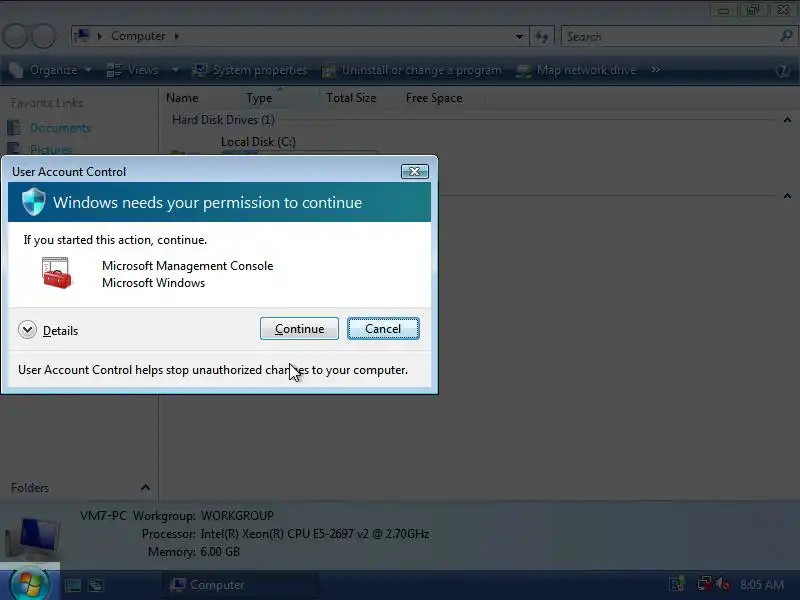This screenshot has height=600, width=800.
Task: Click Computer in the address breadcrumb
Action: pyautogui.click(x=138, y=36)
